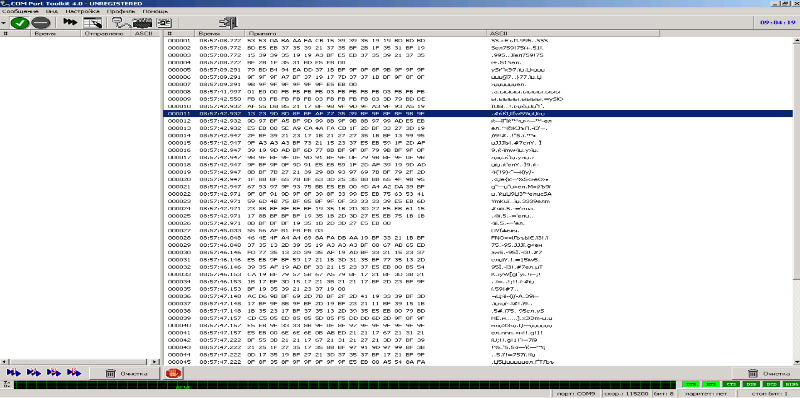This screenshot has height=398, width=800.
Task: Click the first blue send macro arrow
Action: (13, 372)
